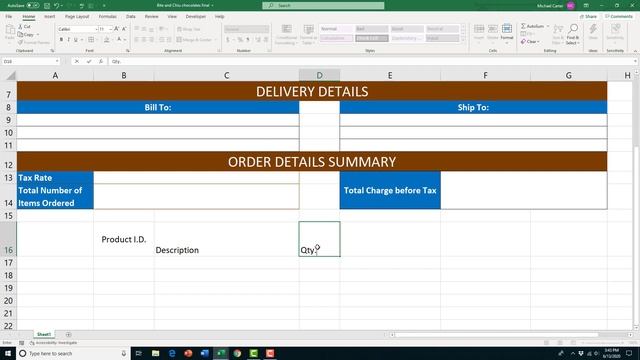Click the formula bar Cancel X
The image size is (640, 360).
click(76, 61)
